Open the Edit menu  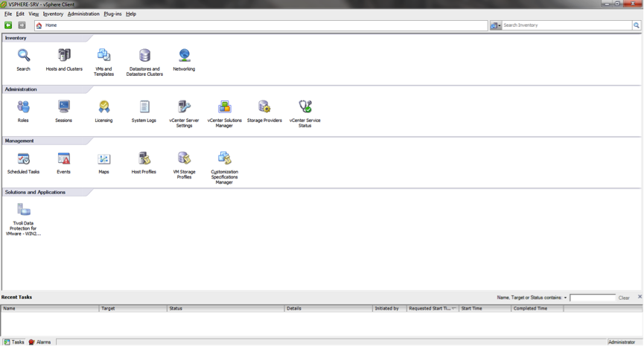20,14
